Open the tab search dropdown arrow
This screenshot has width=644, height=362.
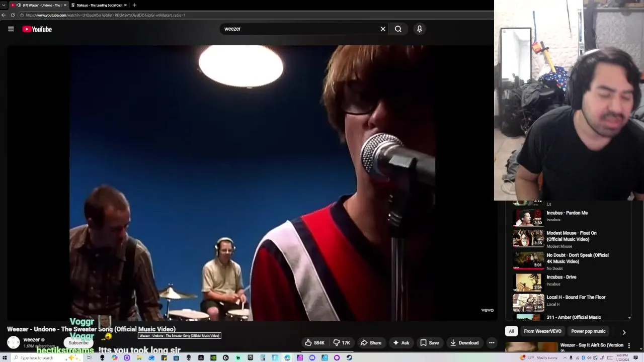(4, 5)
